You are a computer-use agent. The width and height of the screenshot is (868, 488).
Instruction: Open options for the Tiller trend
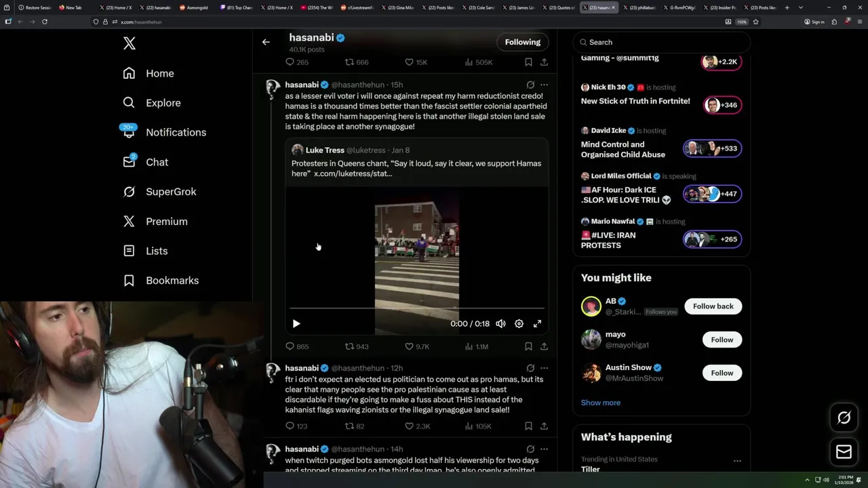(x=737, y=461)
